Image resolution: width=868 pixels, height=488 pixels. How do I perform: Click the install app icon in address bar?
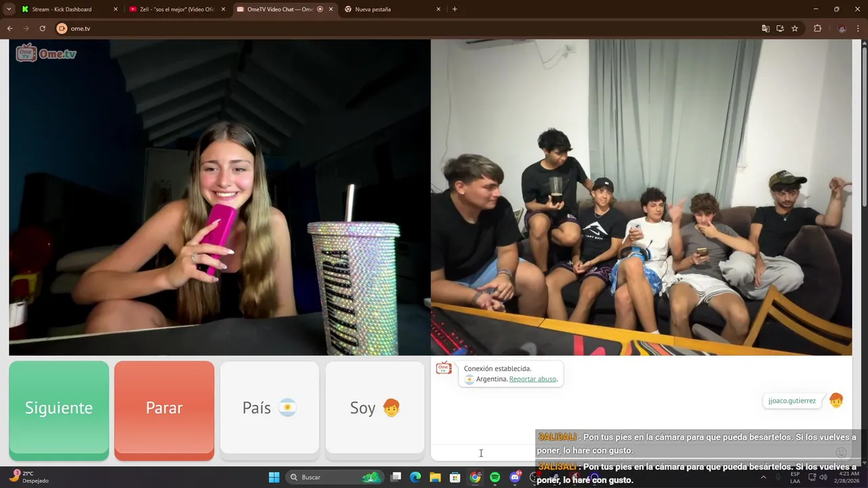tap(780, 28)
